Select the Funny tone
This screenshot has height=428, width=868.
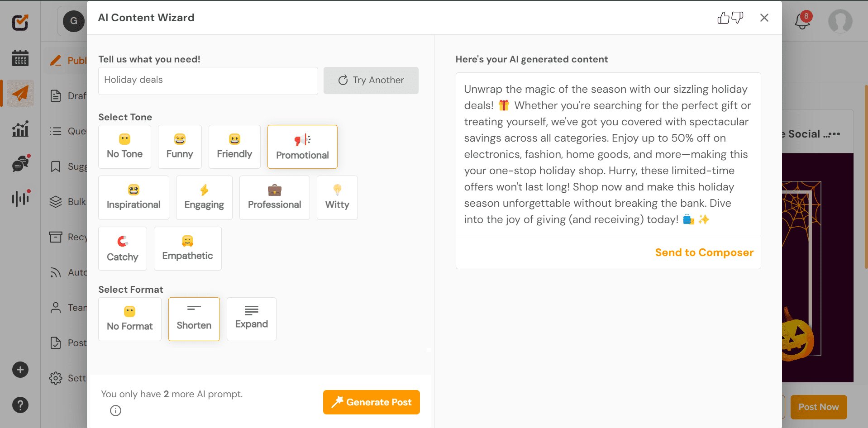coord(179,147)
